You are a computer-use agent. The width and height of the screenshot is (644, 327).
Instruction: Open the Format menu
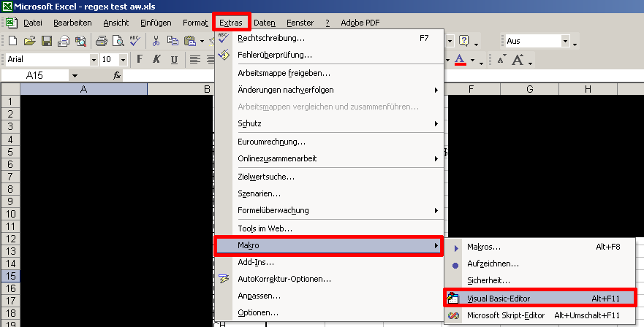tap(195, 23)
